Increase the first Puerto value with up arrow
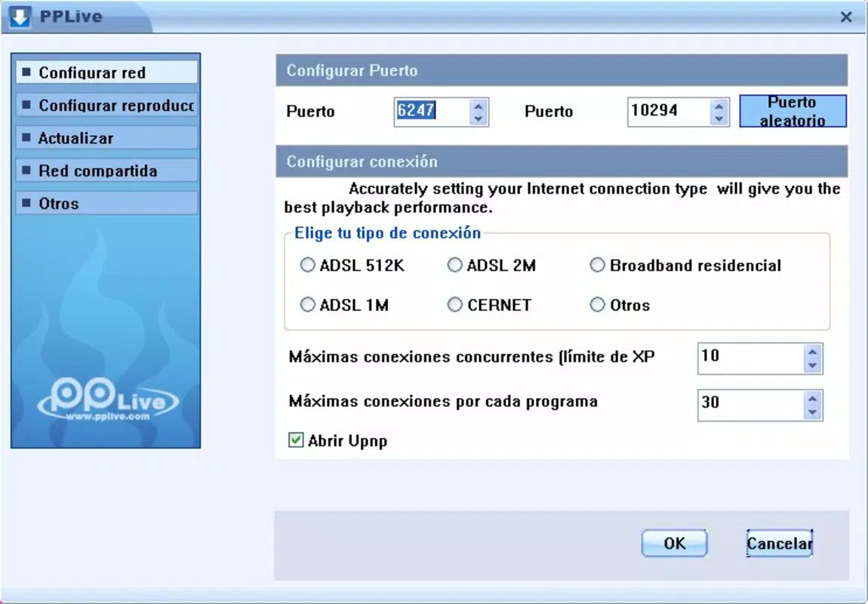The width and height of the screenshot is (868, 604). 479,105
